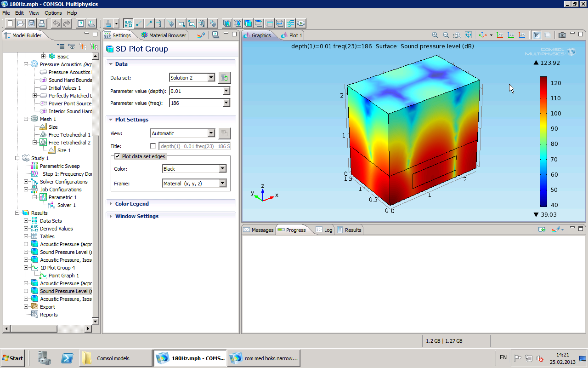The width and height of the screenshot is (588, 368).
Task: Uncheck Plot data set edges checkbox
Action: (x=117, y=156)
